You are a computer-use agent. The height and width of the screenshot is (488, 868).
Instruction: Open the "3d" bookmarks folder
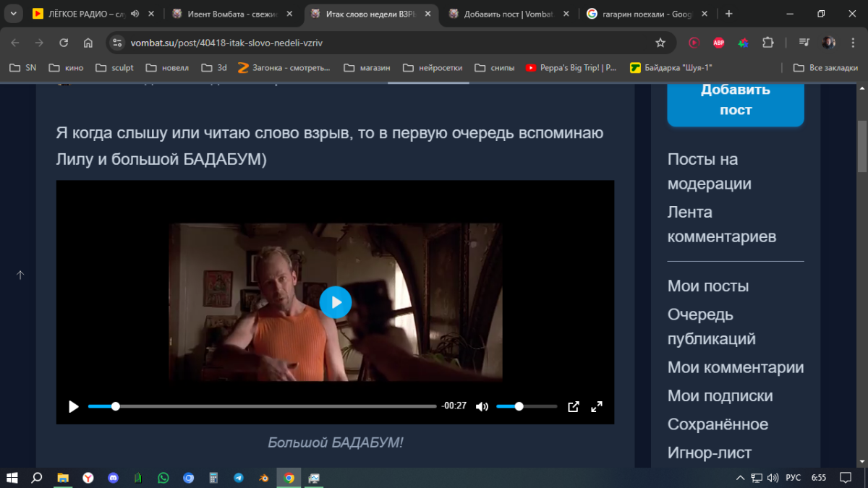click(214, 68)
